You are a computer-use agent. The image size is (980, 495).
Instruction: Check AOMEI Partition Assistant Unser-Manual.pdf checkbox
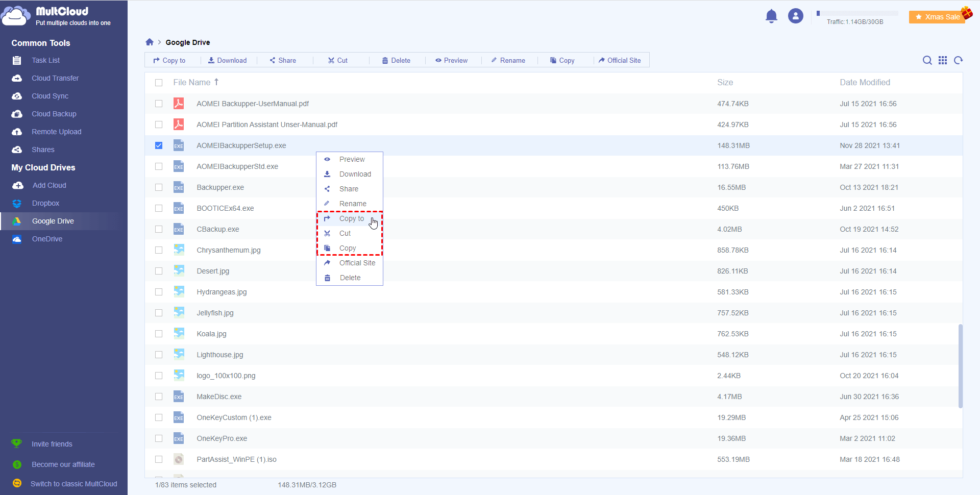pyautogui.click(x=159, y=125)
